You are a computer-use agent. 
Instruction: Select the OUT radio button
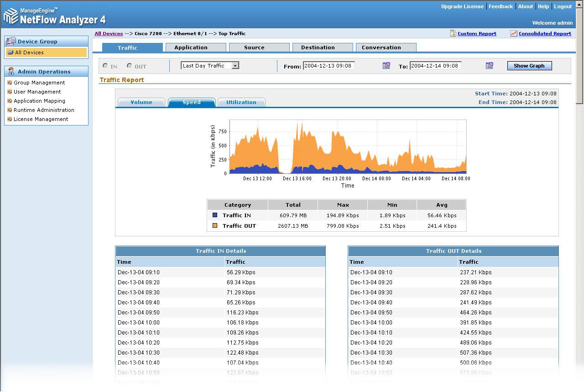(130, 66)
